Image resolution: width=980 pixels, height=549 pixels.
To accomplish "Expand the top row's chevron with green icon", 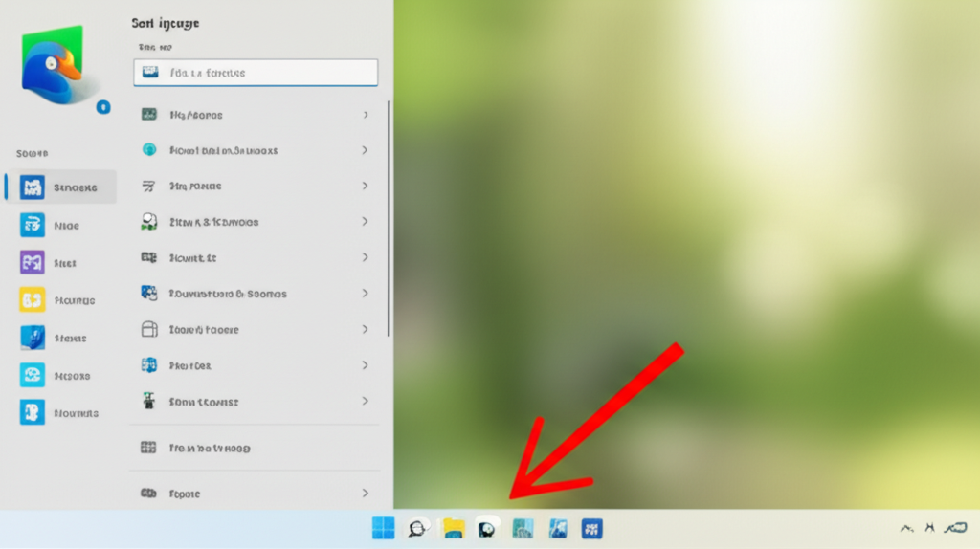I will pos(365,115).
